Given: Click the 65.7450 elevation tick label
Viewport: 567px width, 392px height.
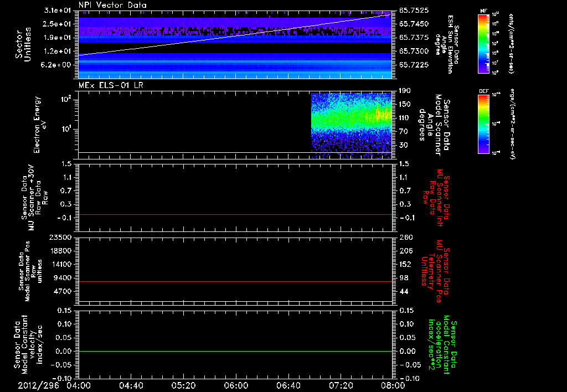Looking at the screenshot, I should coord(414,24).
